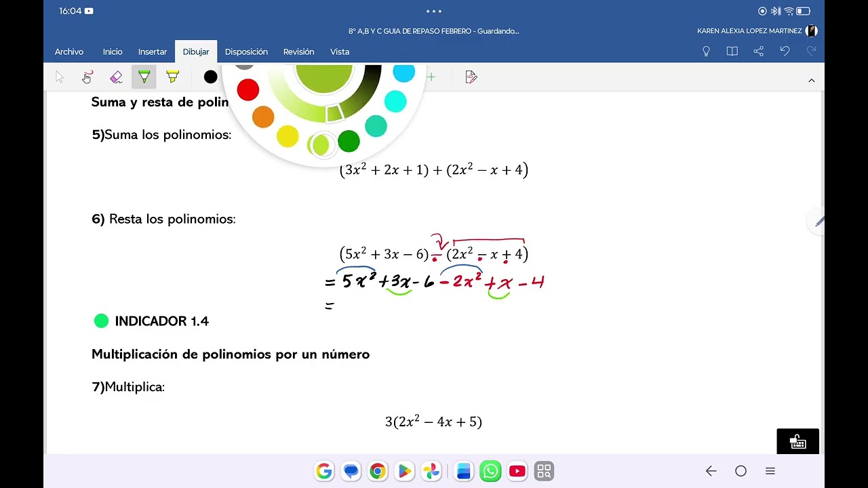Select the green highlighter pen
This screenshot has width=868, height=488.
tap(144, 77)
